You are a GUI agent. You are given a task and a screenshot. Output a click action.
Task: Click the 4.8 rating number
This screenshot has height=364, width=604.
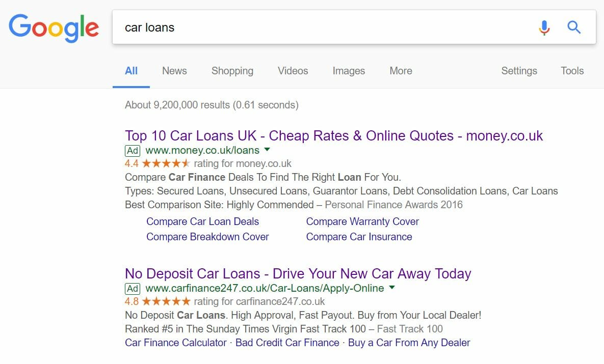[132, 301]
